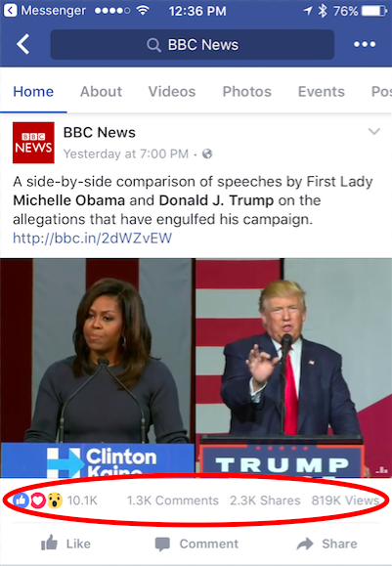Screen dimensions: 392x566
Task: Tap the Share button
Action: 327,544
